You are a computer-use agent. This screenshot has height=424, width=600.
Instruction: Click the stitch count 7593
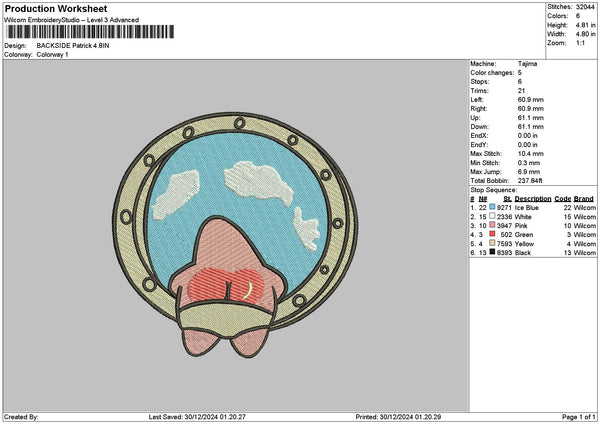click(x=504, y=243)
